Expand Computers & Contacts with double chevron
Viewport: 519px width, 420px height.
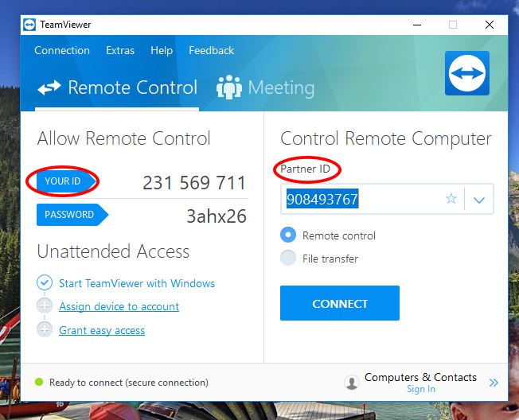(494, 383)
